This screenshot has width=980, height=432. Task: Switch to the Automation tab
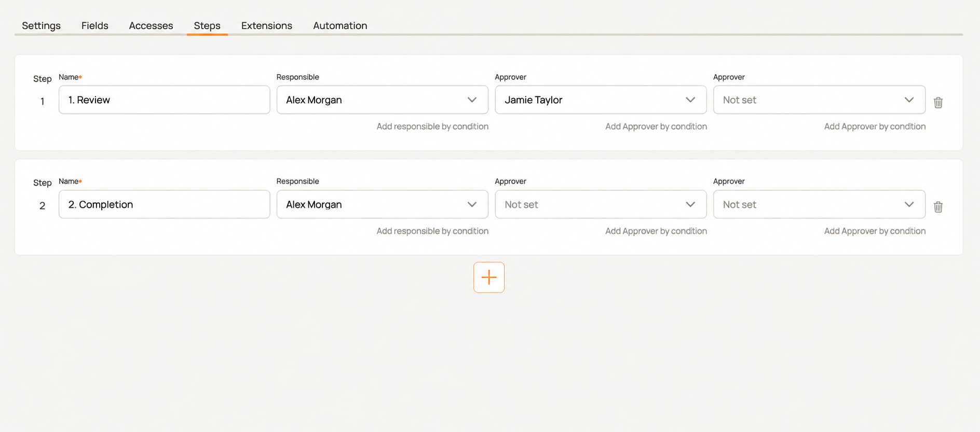tap(340, 25)
